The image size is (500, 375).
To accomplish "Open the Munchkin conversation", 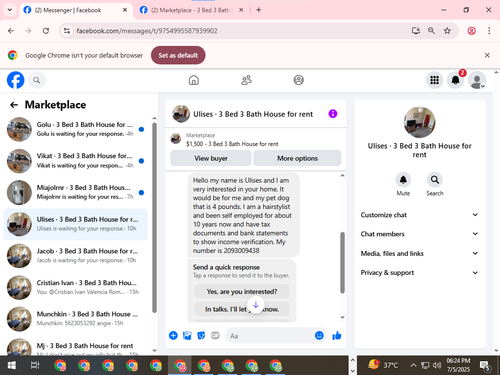I will tap(75, 319).
